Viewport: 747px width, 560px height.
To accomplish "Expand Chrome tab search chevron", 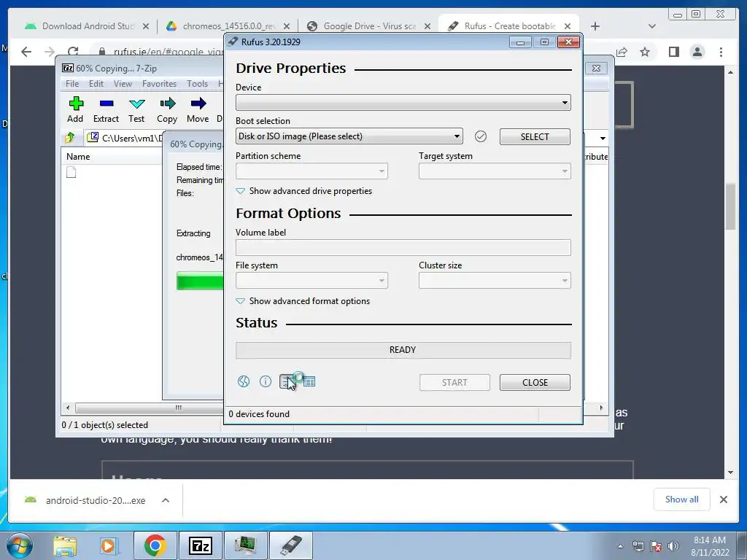I will (652, 26).
